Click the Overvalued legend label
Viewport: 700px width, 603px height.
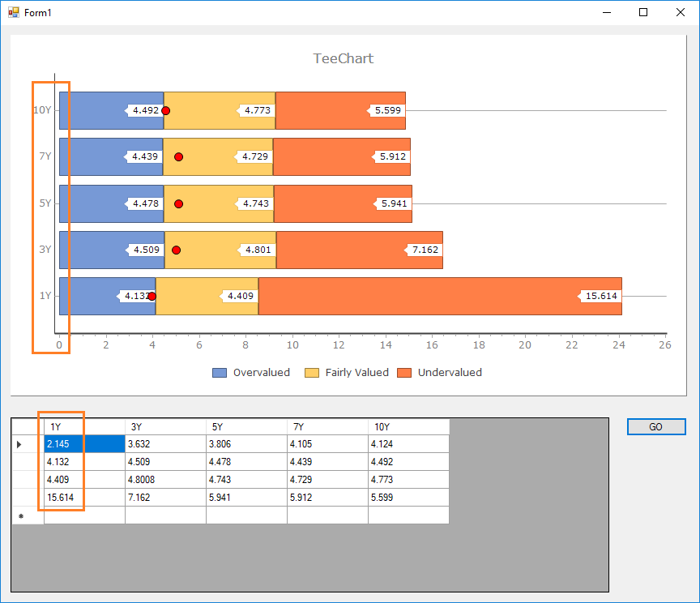[x=262, y=373]
